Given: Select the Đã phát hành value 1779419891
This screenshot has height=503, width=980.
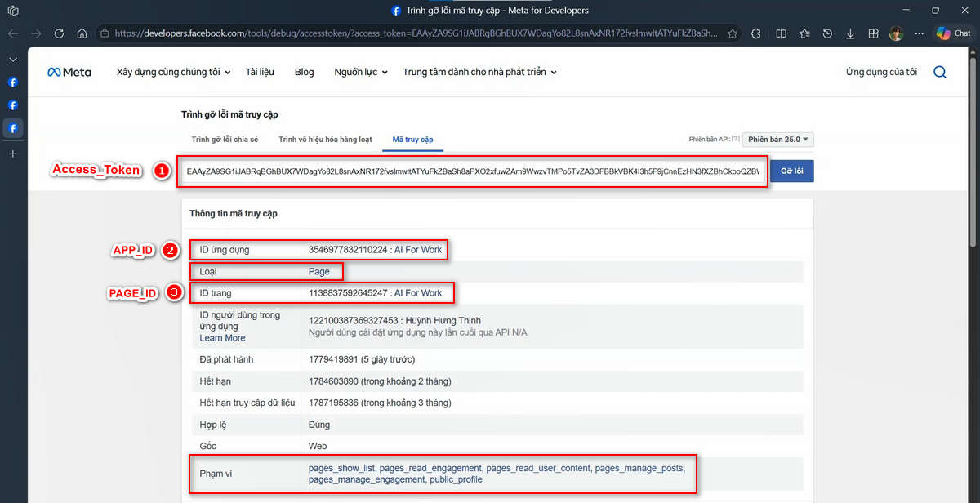Looking at the screenshot, I should [333, 359].
